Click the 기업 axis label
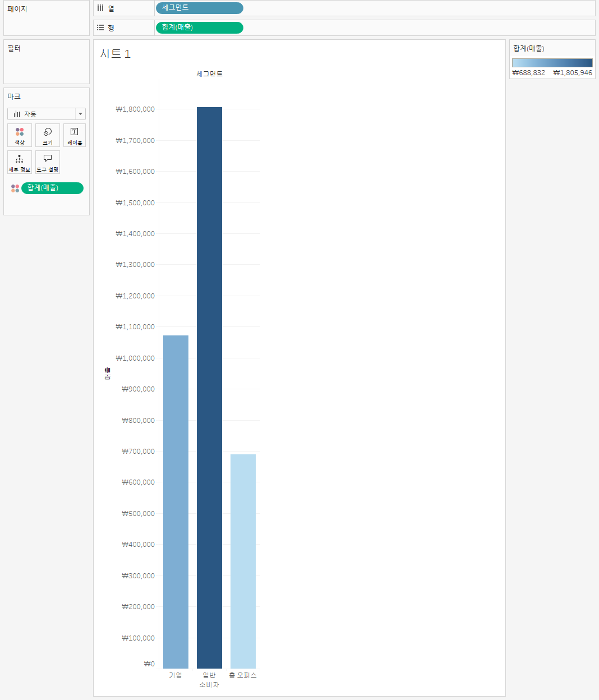The image size is (599, 700). tap(176, 675)
